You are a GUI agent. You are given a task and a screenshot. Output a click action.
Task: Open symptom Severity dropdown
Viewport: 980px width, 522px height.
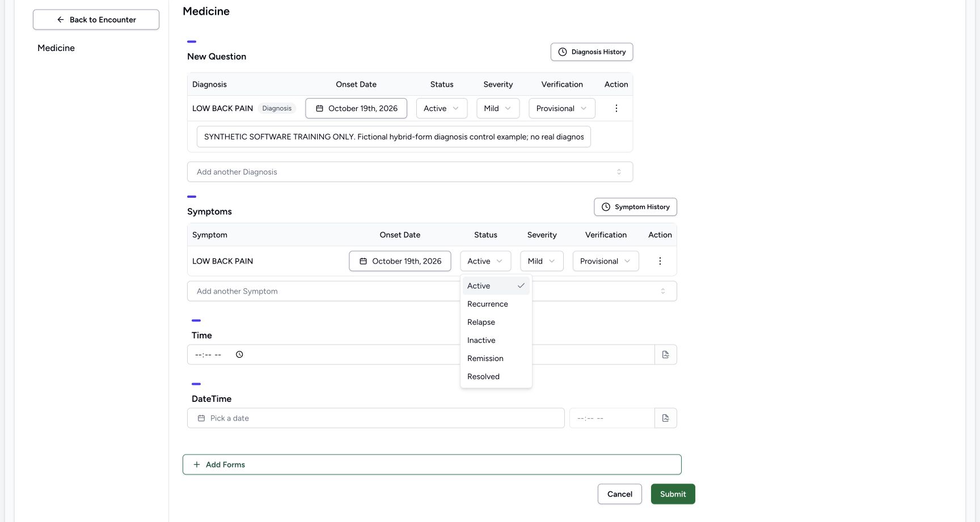[x=542, y=261]
